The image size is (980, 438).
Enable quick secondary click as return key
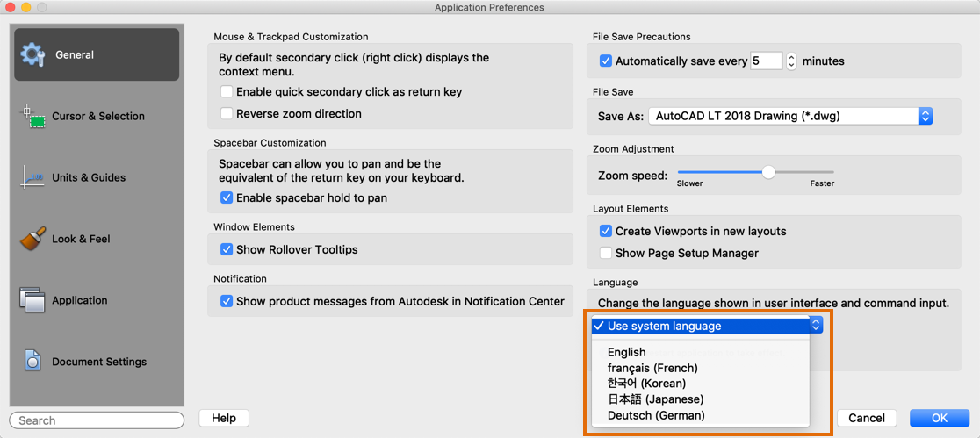tap(227, 92)
